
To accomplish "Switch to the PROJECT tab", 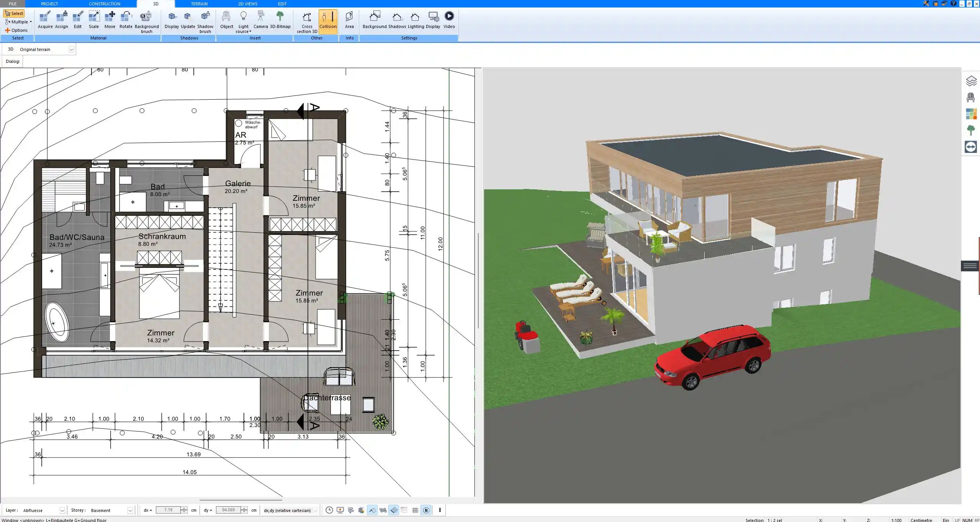I will click(x=49, y=3).
